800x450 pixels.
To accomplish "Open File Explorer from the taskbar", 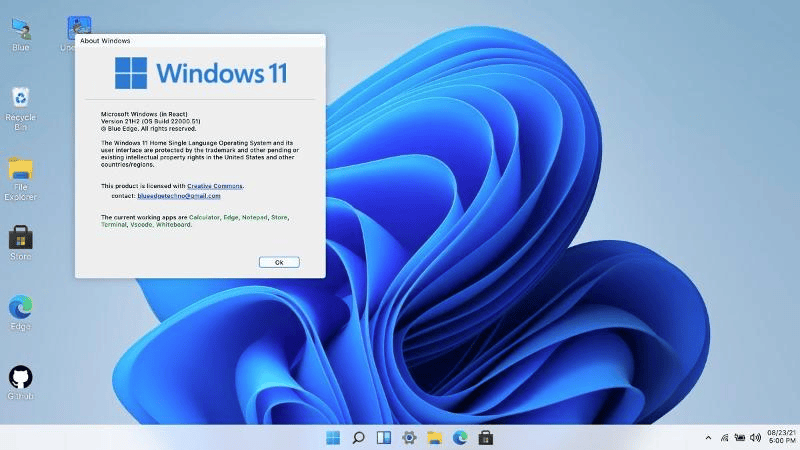I will pos(435,438).
